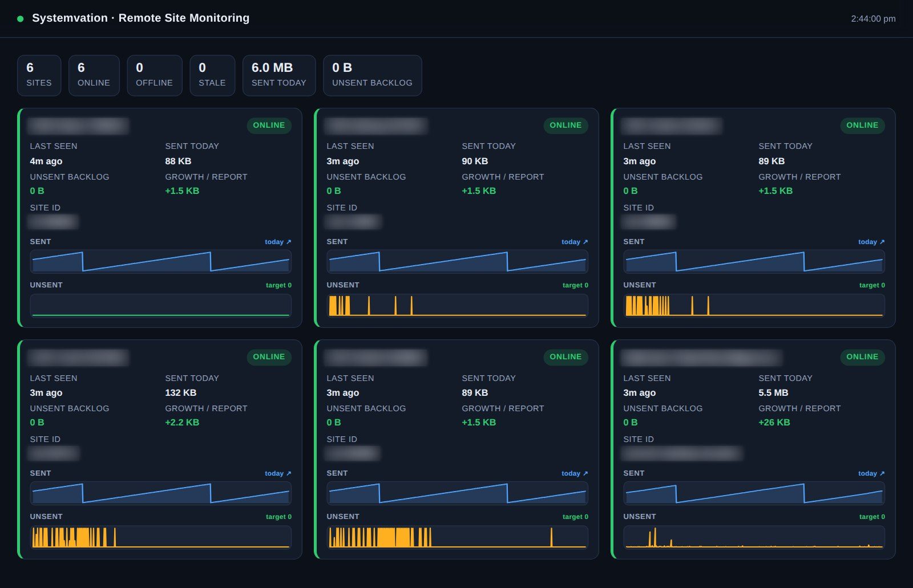Select the 6 SITES summary tile
The image size is (913, 588).
[39, 75]
